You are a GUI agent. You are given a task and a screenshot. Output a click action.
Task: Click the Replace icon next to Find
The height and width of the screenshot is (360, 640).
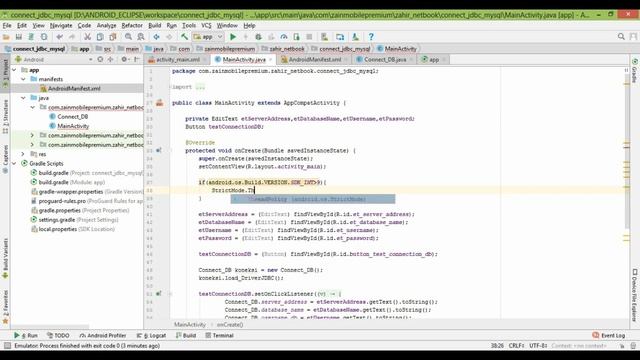(x=141, y=37)
